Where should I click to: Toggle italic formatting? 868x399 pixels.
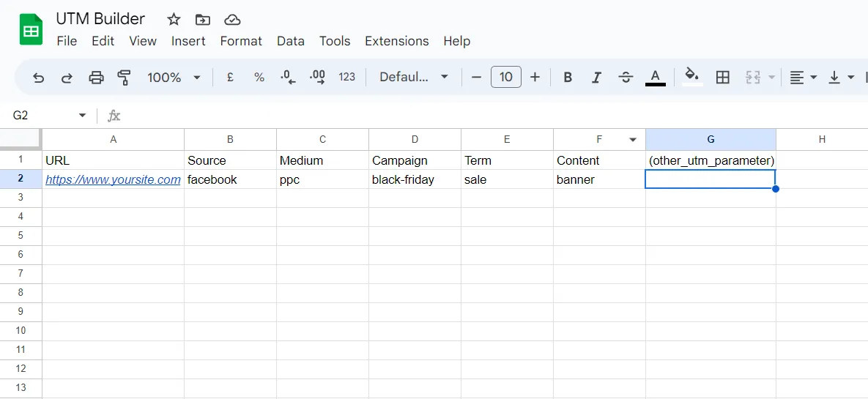[596, 78]
